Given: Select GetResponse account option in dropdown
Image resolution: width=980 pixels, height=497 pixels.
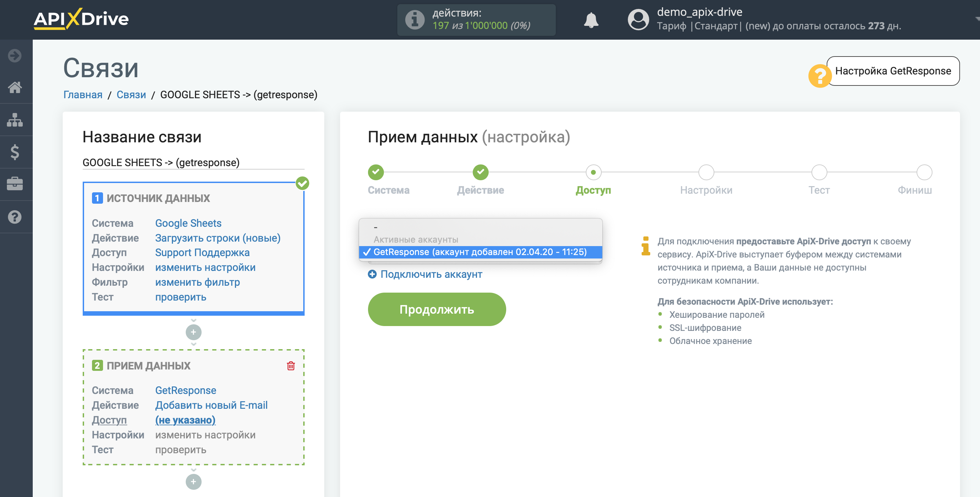Looking at the screenshot, I should click(480, 252).
